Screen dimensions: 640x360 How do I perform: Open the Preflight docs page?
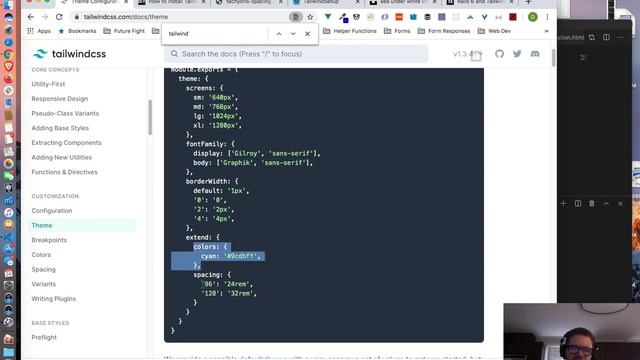44,338
